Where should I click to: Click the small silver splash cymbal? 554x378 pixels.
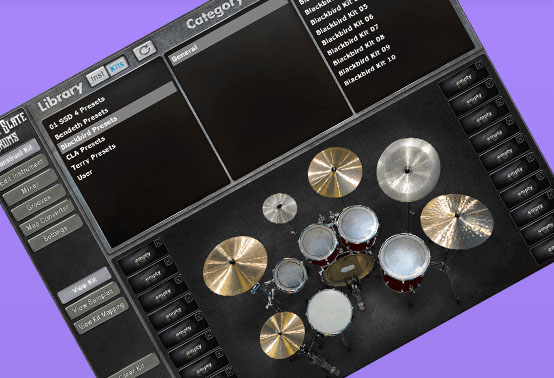pos(279,208)
